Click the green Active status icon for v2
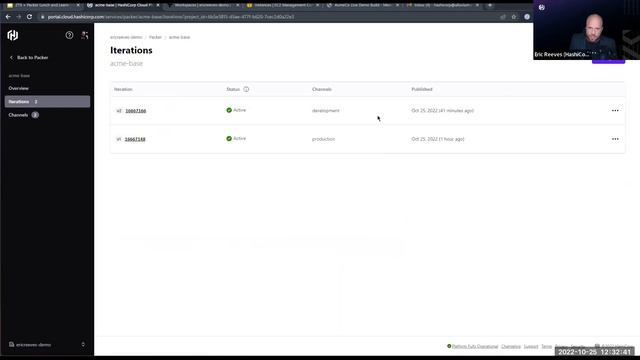Viewport: 640px width, 360px height. (x=229, y=110)
